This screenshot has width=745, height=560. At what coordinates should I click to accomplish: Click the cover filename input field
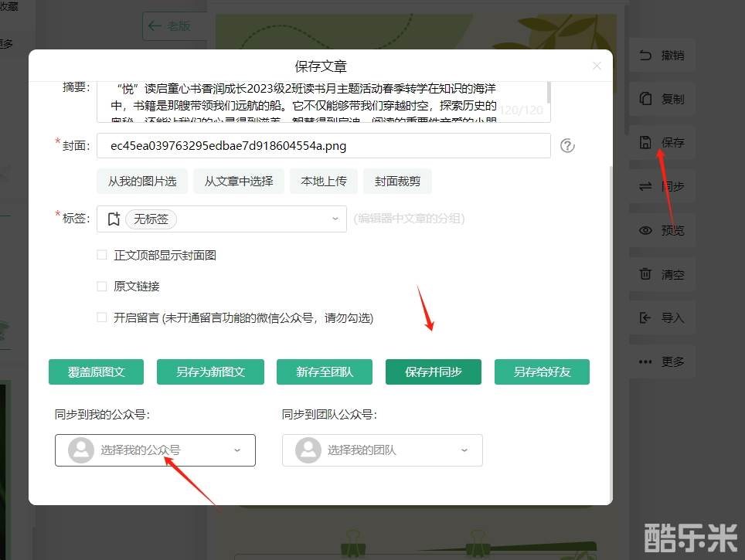point(323,145)
